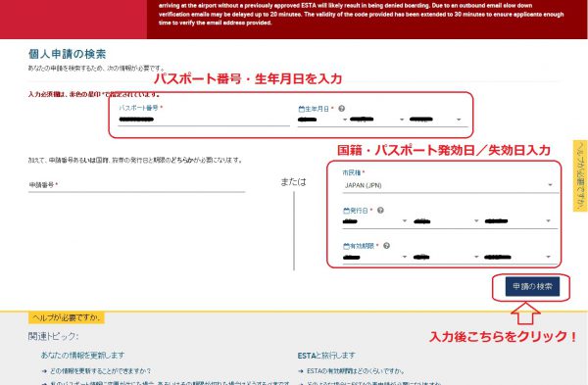Open the middle 発行日 date dropdown
Viewport: 588px width, 385px height.
point(446,221)
